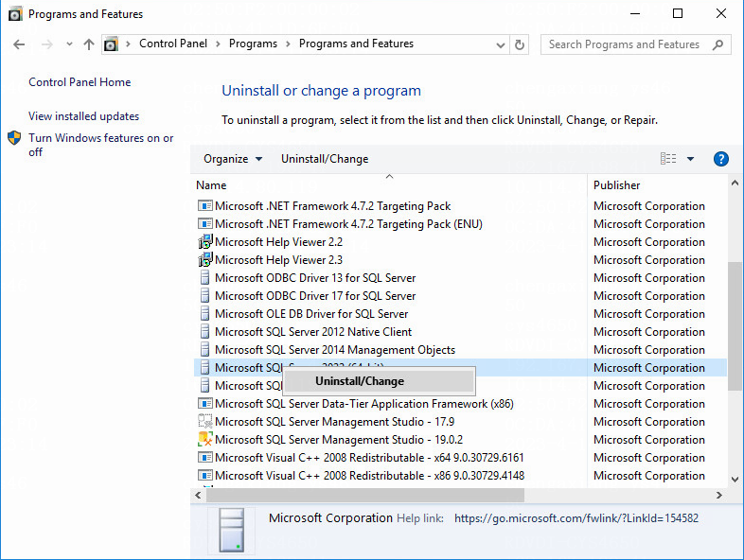Click icon of the highlighted Microsoft SQL row

coord(205,368)
